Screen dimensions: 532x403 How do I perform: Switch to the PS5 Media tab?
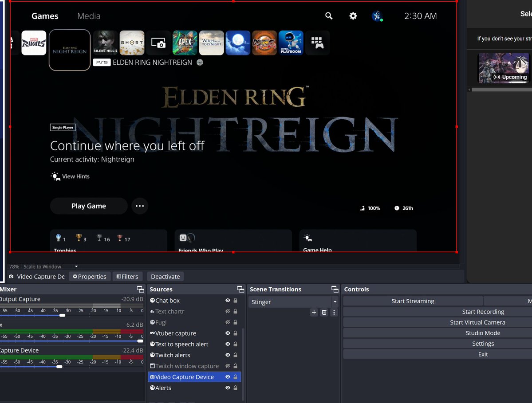89,16
